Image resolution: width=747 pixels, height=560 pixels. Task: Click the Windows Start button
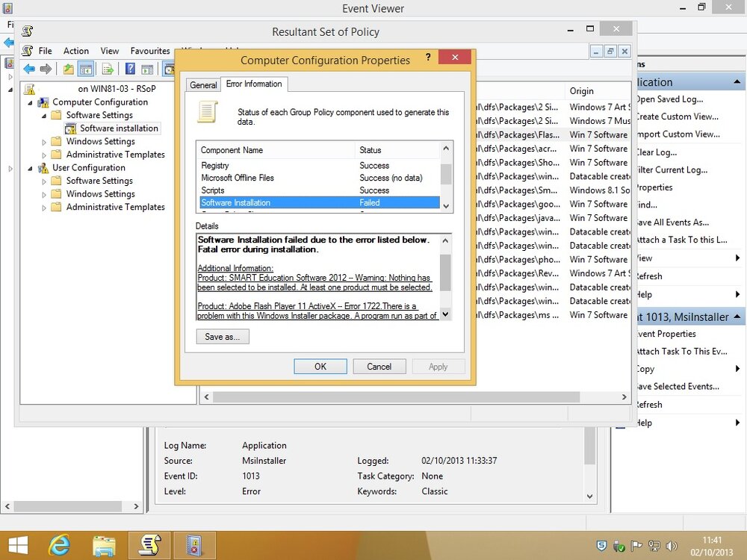(18, 545)
